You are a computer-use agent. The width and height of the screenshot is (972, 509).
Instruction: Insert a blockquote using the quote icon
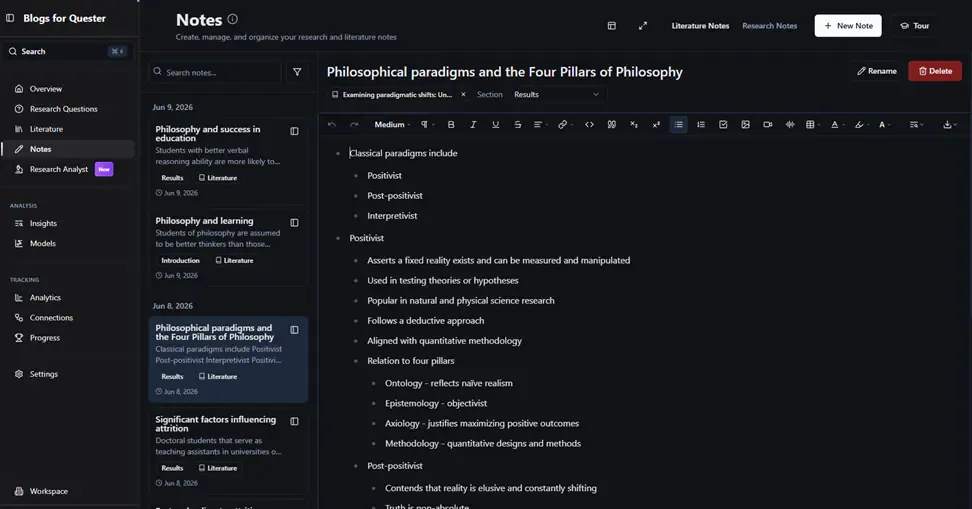tap(612, 125)
